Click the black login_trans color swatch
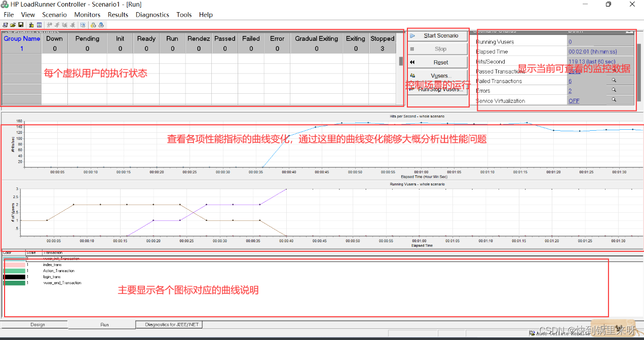 [x=14, y=277]
